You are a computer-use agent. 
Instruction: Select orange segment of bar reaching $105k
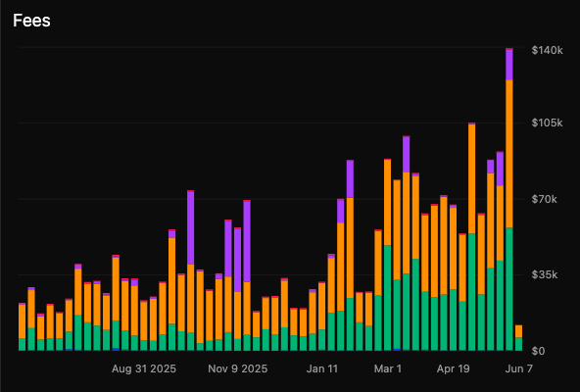pos(471,178)
